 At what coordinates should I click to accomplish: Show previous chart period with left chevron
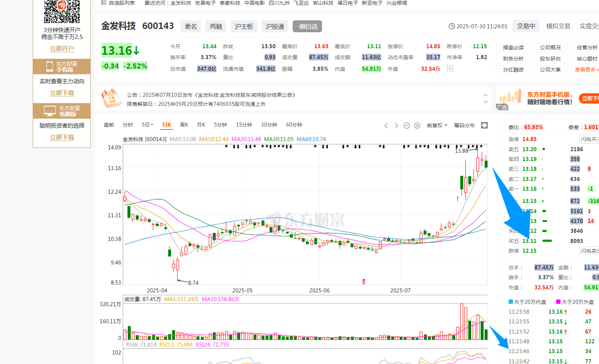(x=386, y=125)
